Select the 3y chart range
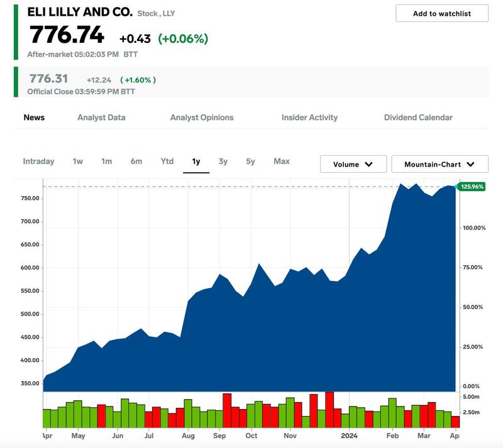Viewport: 503px width, 448px height. pyautogui.click(x=223, y=161)
